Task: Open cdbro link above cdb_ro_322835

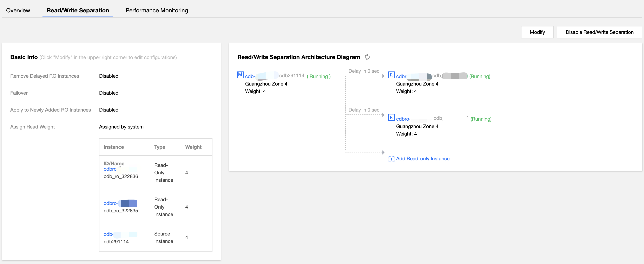Action: click(110, 203)
